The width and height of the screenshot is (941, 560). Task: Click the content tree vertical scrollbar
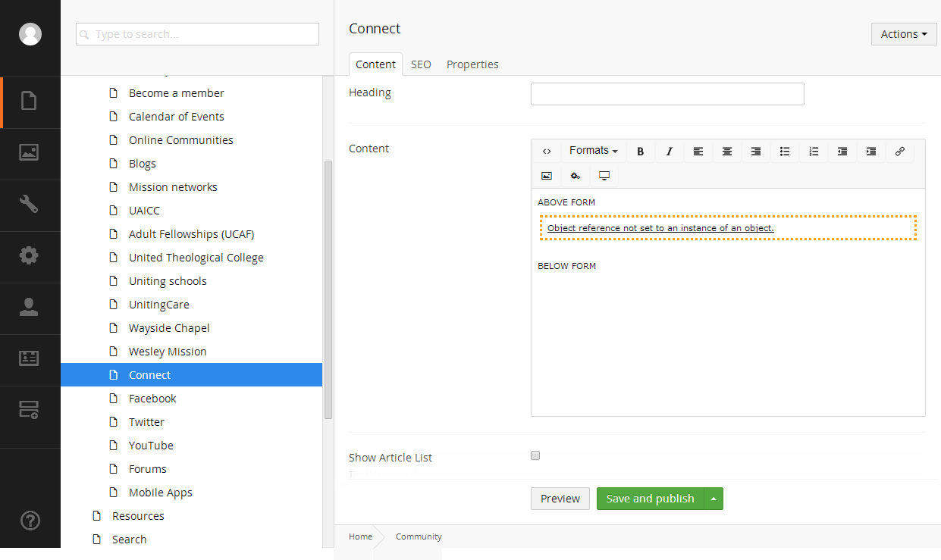point(328,288)
